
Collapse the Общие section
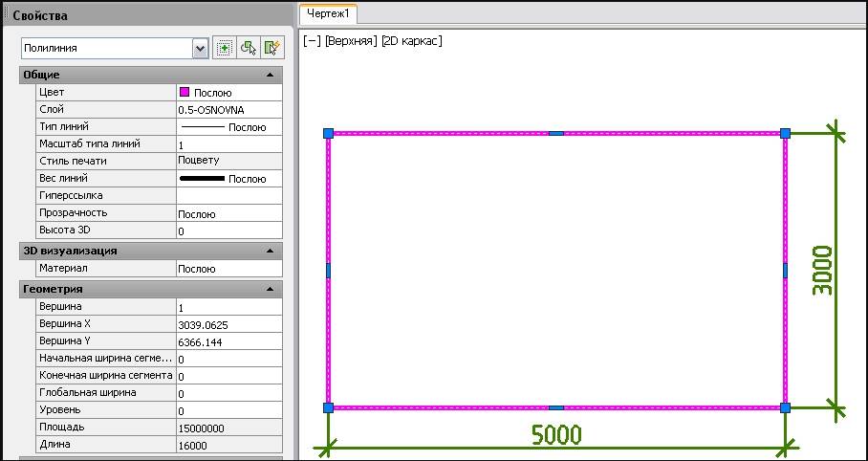[x=271, y=75]
